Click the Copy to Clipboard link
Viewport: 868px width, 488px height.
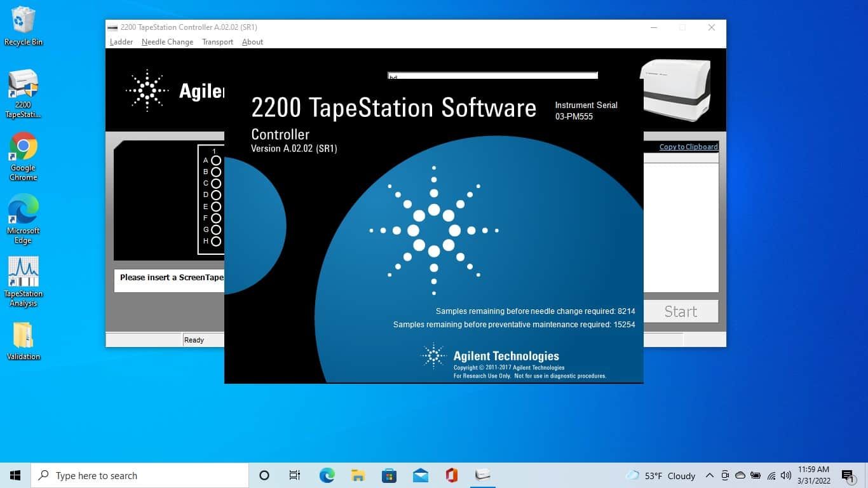tap(689, 147)
